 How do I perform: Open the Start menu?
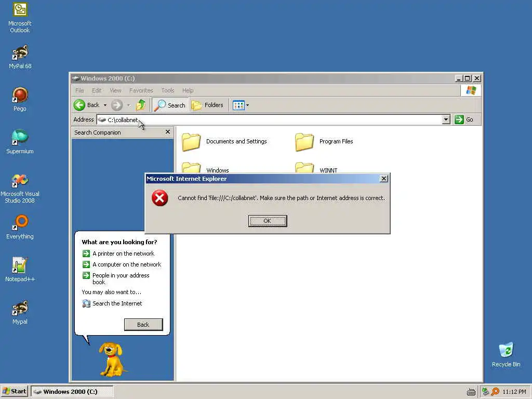[14, 392]
